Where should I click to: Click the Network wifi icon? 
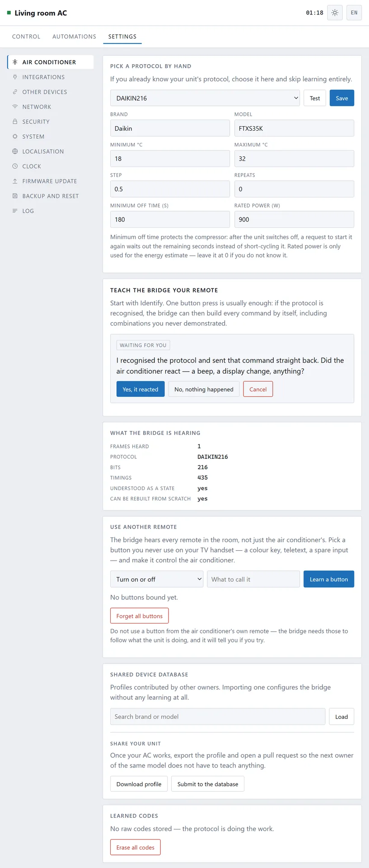tap(15, 107)
